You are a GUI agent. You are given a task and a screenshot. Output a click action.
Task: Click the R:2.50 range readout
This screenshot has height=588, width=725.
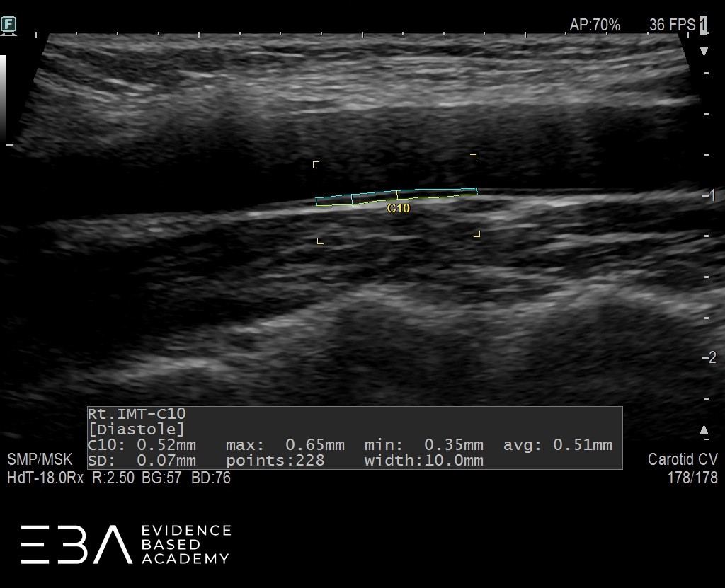coord(113,478)
